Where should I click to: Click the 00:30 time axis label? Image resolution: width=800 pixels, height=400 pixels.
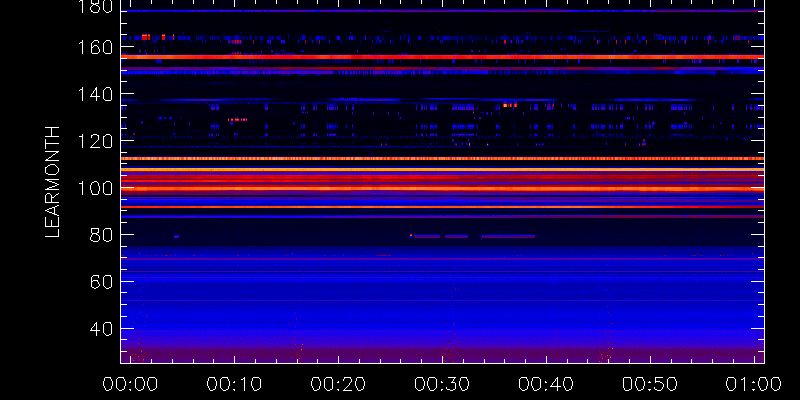(442, 384)
